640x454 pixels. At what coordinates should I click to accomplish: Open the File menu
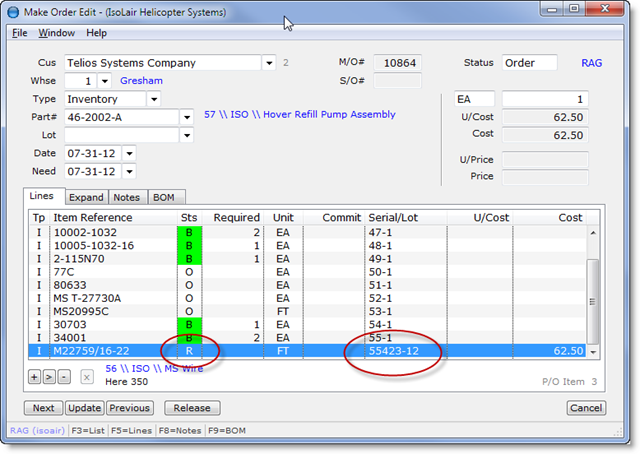pos(20,33)
